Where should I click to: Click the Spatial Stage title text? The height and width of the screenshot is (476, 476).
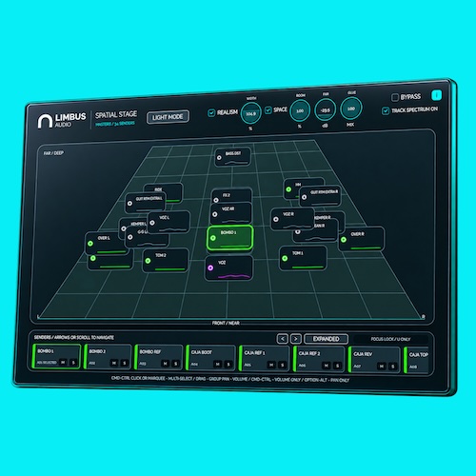click(116, 114)
